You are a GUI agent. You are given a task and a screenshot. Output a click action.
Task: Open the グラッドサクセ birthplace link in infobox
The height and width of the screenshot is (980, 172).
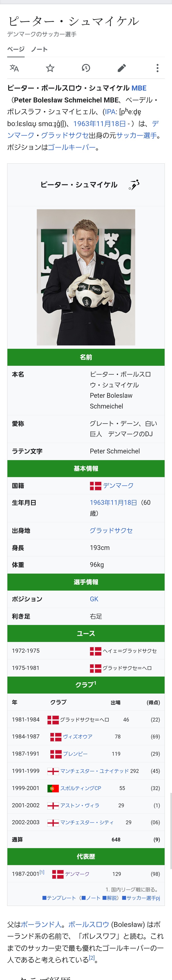coord(111,530)
